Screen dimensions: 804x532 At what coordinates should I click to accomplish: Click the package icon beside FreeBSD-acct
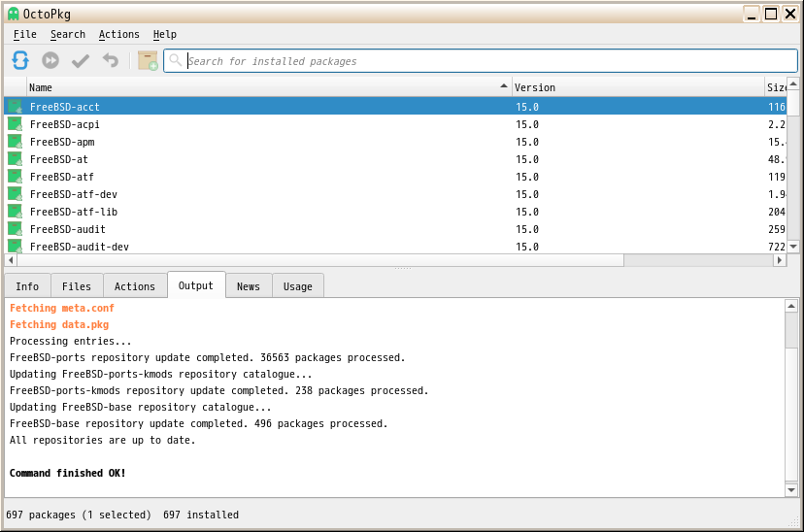16,107
